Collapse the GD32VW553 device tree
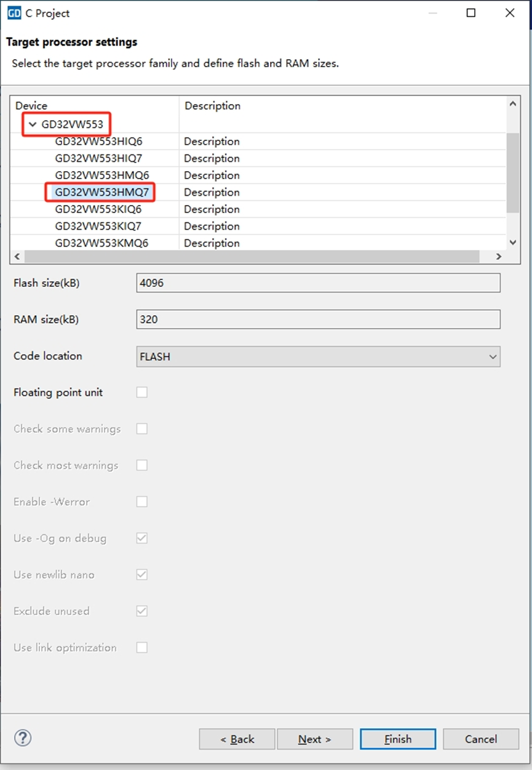 [33, 124]
